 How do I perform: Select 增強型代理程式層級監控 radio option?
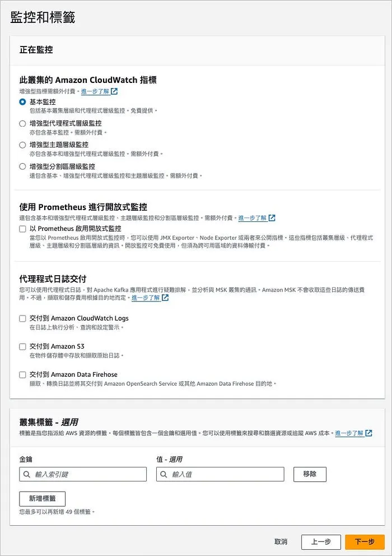click(22, 123)
